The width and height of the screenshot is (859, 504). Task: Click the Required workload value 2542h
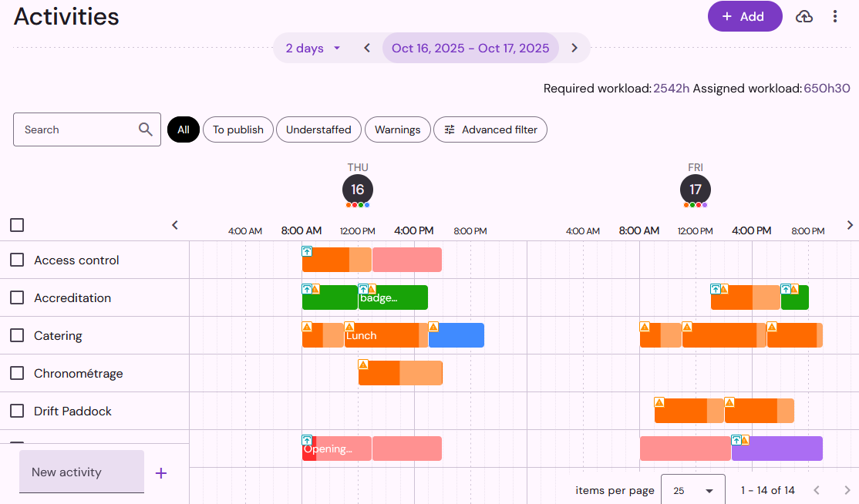click(x=671, y=89)
